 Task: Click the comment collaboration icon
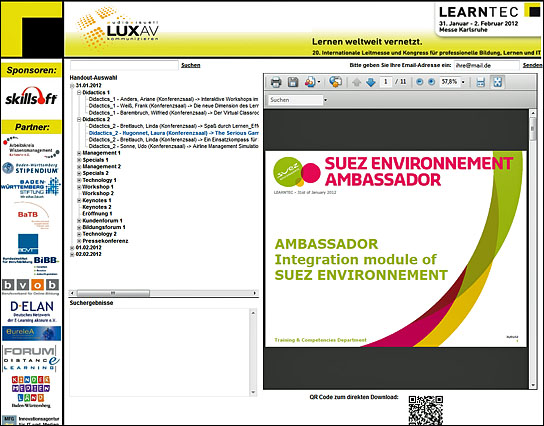[x=335, y=82]
